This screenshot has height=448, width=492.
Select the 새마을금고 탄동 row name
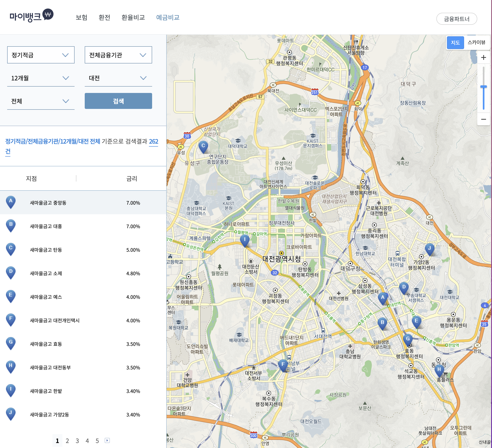[x=46, y=250]
